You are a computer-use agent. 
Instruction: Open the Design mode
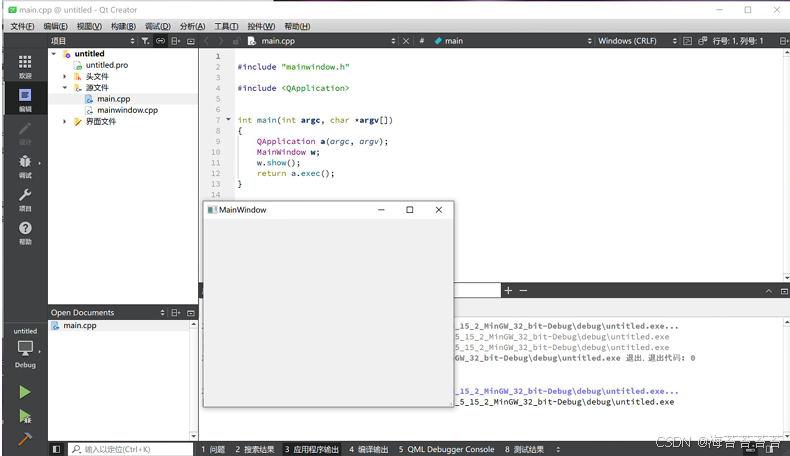(25, 133)
